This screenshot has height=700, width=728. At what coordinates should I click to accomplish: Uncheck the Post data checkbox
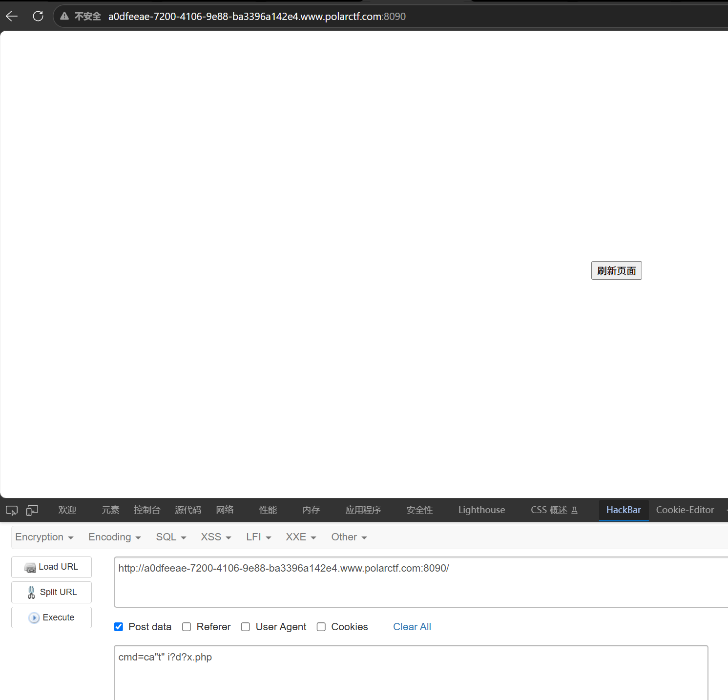point(119,627)
